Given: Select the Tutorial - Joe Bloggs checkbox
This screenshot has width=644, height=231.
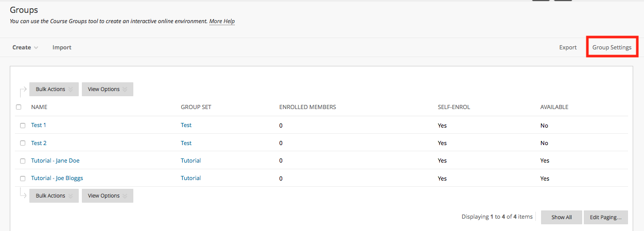Looking at the screenshot, I should click(x=23, y=179).
